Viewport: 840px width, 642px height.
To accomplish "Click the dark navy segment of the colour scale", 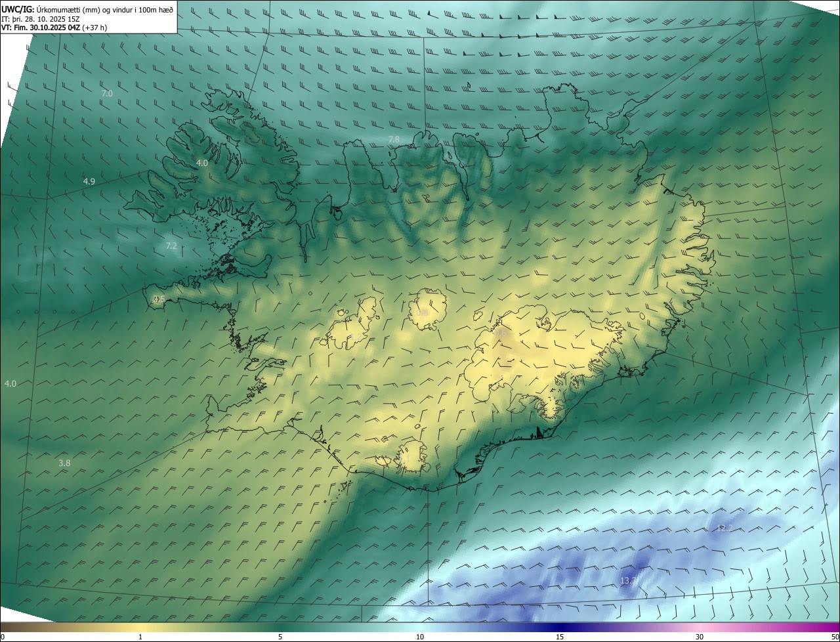I will pyautogui.click(x=560, y=627).
